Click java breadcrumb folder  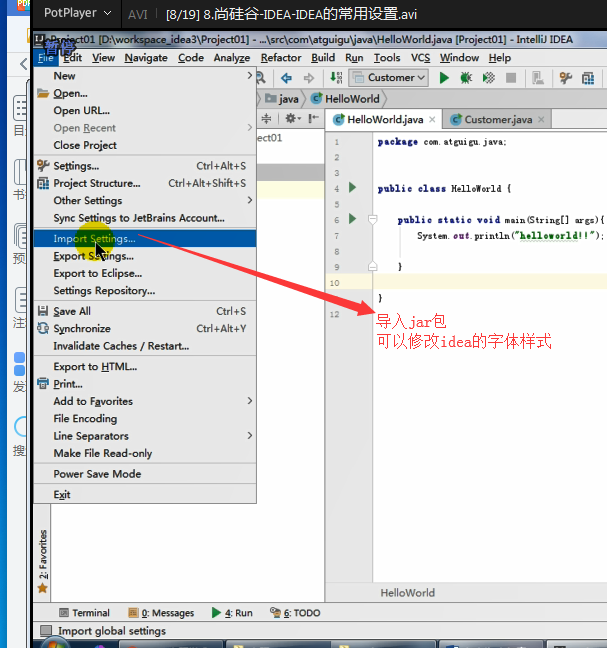(282, 99)
